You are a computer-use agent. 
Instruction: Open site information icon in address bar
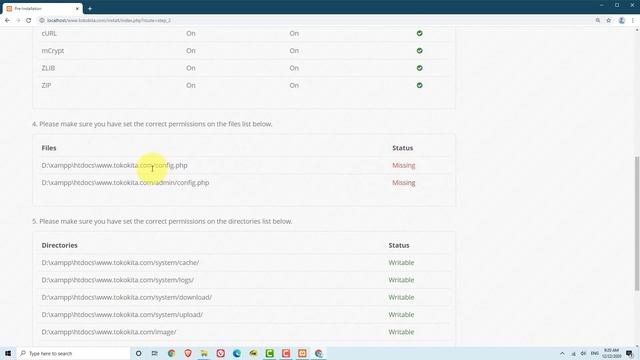(x=42, y=20)
